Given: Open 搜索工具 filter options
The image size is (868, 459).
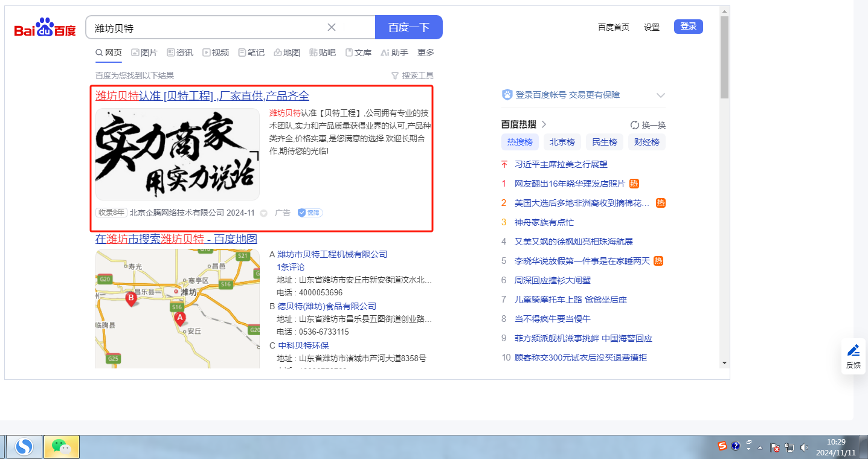Looking at the screenshot, I should (413, 75).
